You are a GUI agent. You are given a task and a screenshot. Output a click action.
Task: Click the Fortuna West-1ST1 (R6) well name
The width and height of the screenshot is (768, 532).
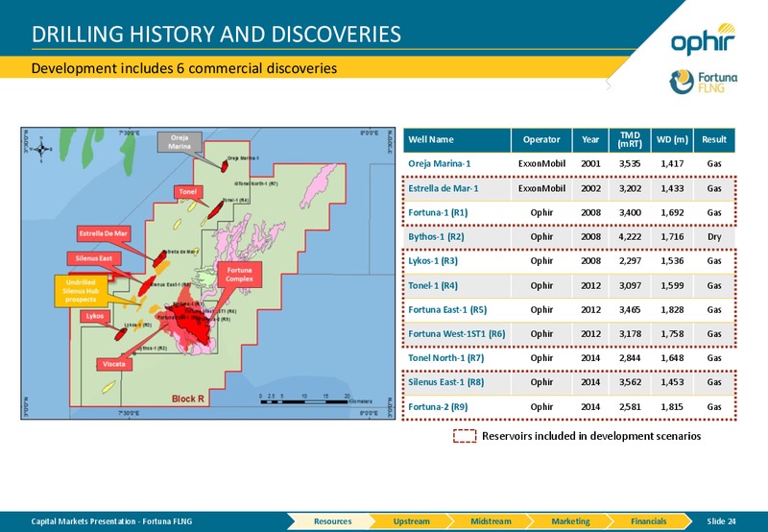pyautogui.click(x=457, y=333)
